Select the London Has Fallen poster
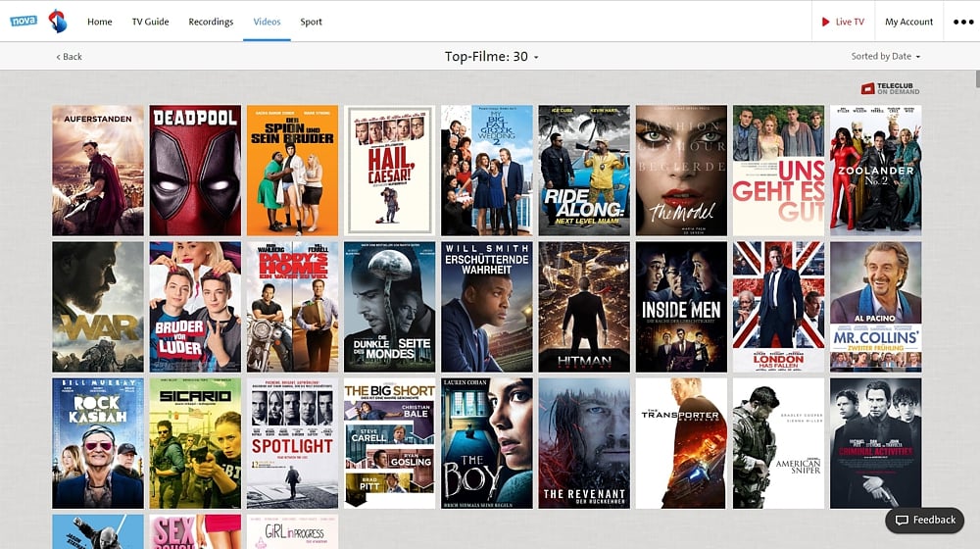 779,307
